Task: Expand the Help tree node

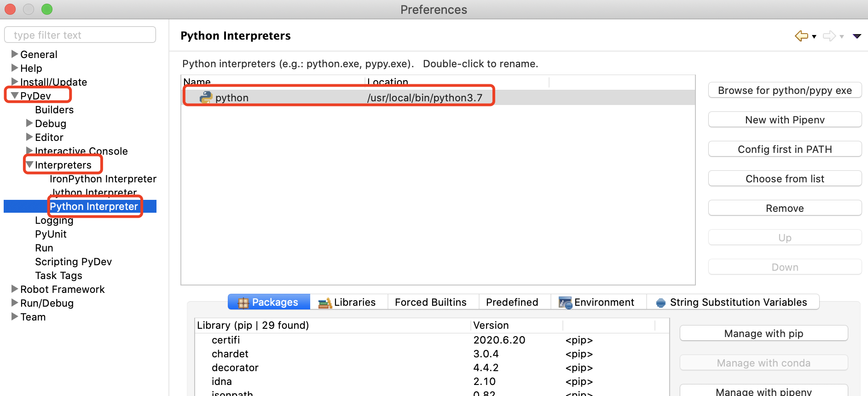Action: pyautogui.click(x=15, y=68)
